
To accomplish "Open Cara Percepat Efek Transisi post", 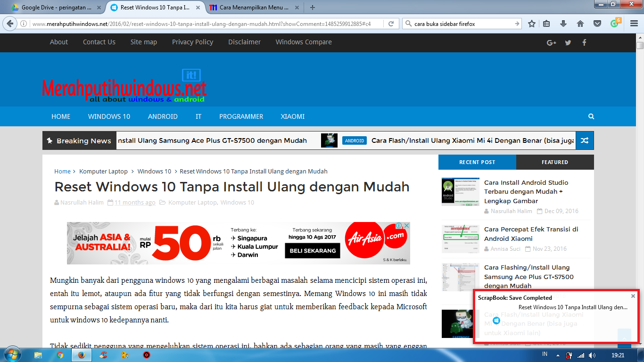I will 531,234.
